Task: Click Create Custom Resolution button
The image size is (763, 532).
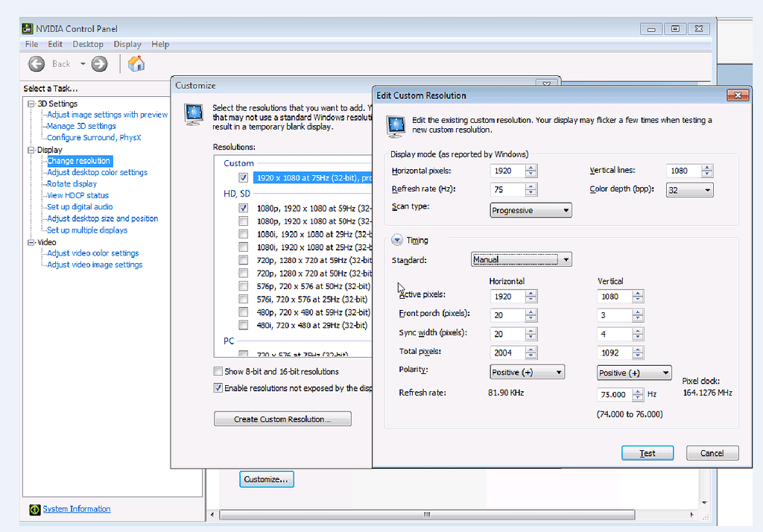Action: tap(282, 419)
